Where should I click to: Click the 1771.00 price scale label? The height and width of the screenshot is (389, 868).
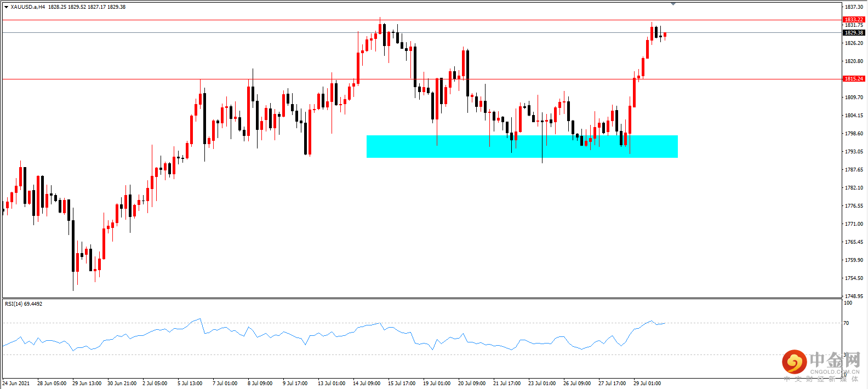[854, 224]
